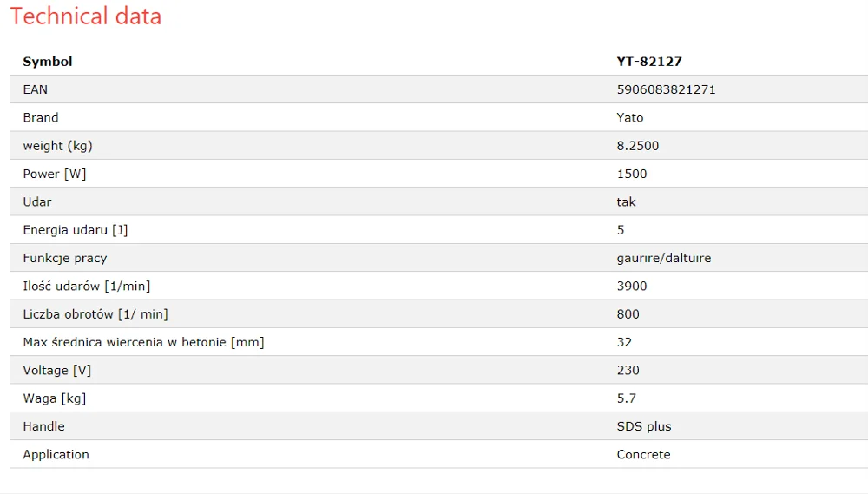Click the Energia udaru [J] label
Screen dimensions: 868x494
point(76,230)
